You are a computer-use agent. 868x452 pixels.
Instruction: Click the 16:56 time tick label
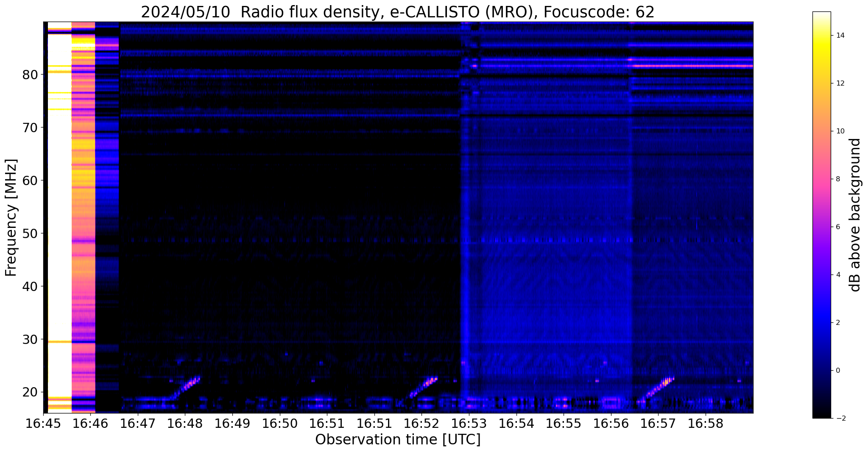click(x=611, y=424)
